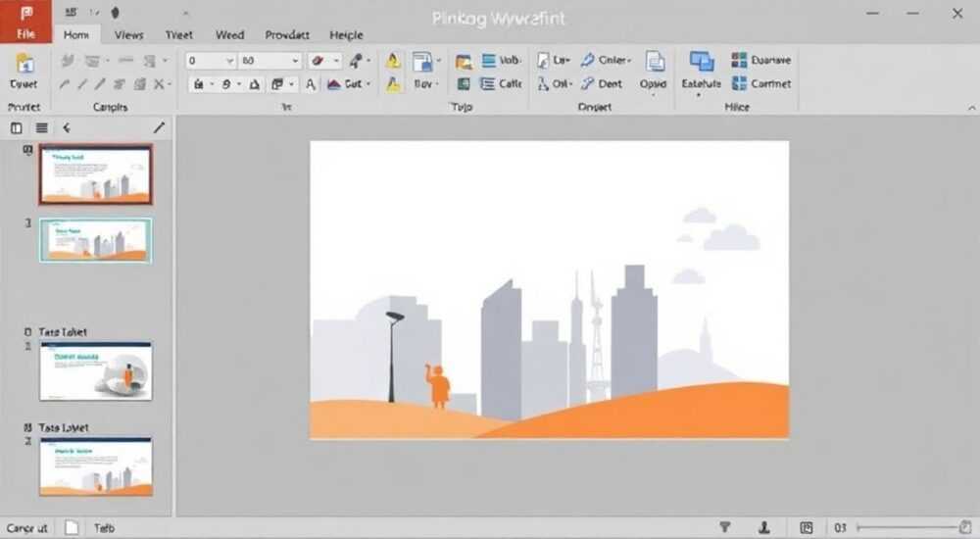
Task: Click the overlapping squares arrange icon
Action: tap(277, 83)
